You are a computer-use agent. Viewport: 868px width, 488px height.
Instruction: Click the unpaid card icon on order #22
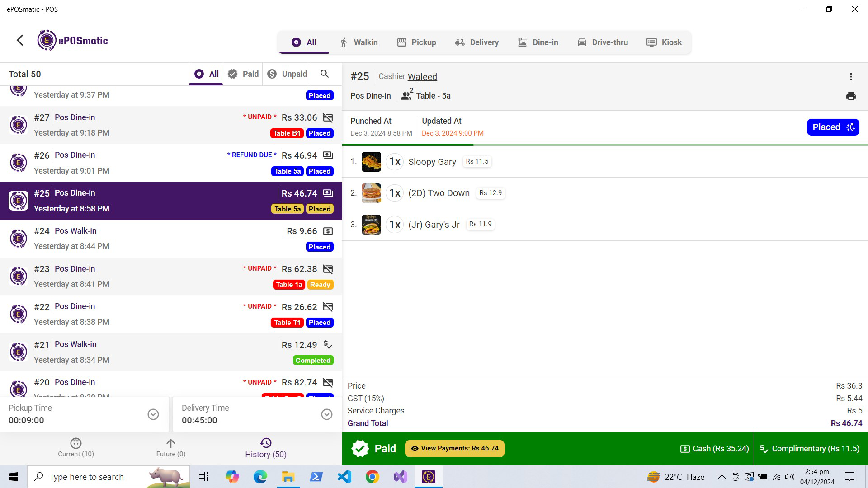(328, 307)
